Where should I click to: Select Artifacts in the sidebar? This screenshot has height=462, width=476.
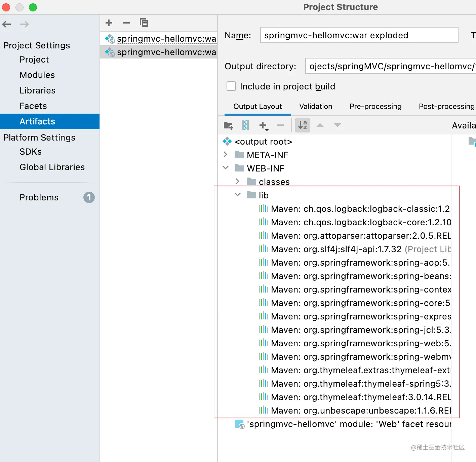(50, 121)
